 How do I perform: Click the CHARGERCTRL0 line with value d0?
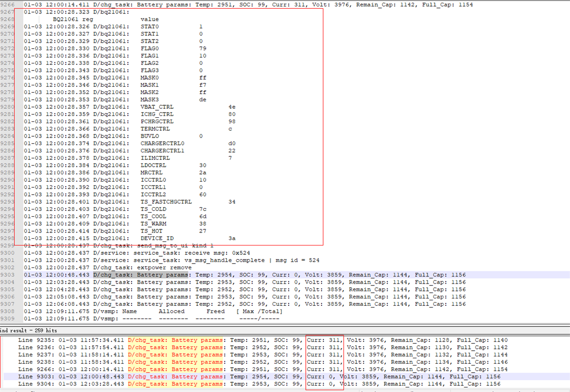click(130, 143)
